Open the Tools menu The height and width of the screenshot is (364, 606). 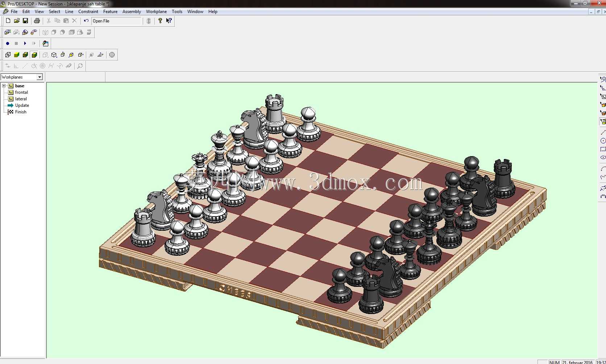177,12
